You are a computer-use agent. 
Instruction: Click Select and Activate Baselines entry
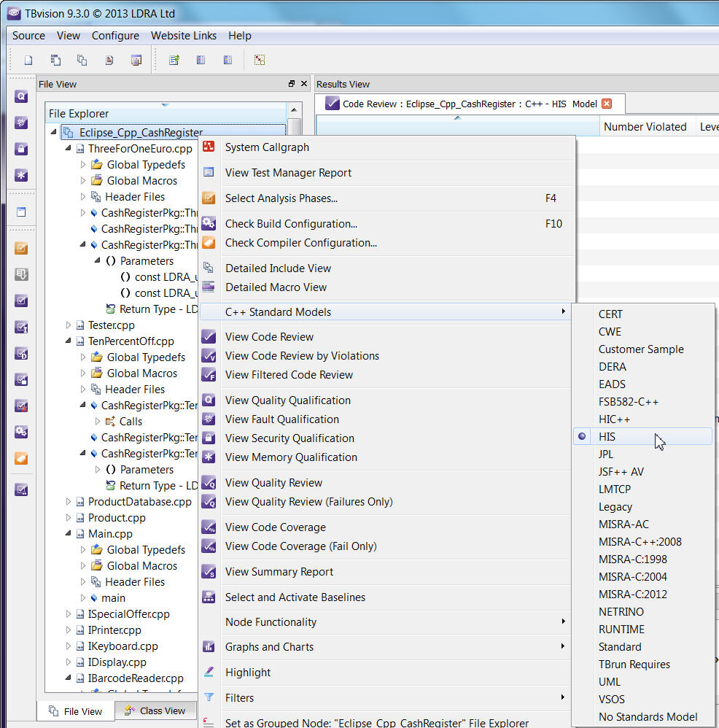(x=295, y=597)
